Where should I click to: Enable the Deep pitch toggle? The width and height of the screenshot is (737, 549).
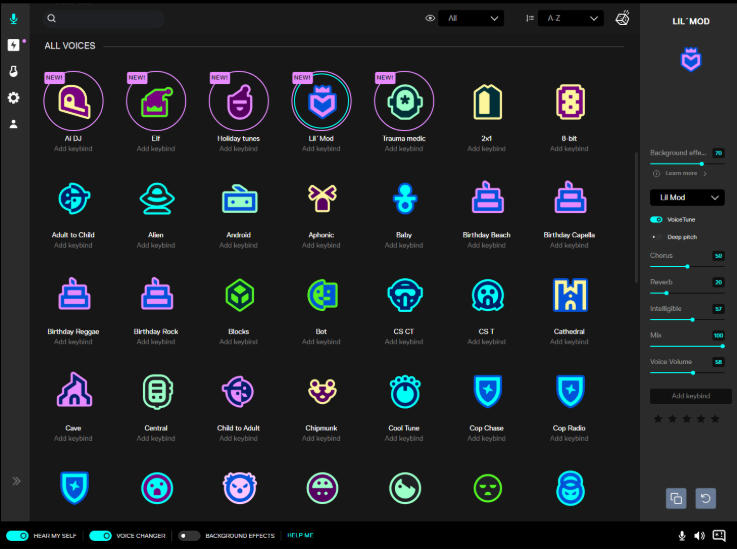pyautogui.click(x=656, y=237)
